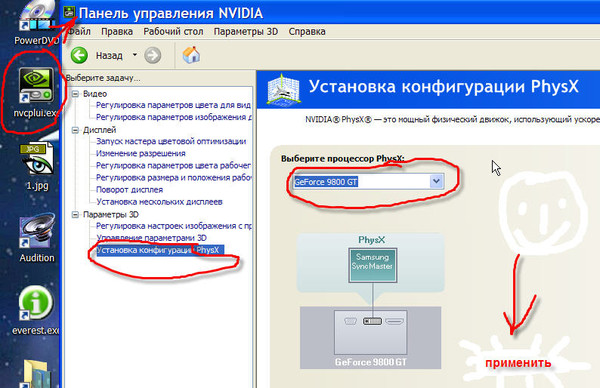Select the everest.exe desktop shortcut
Image resolution: width=600 pixels, height=388 pixels.
(x=36, y=311)
